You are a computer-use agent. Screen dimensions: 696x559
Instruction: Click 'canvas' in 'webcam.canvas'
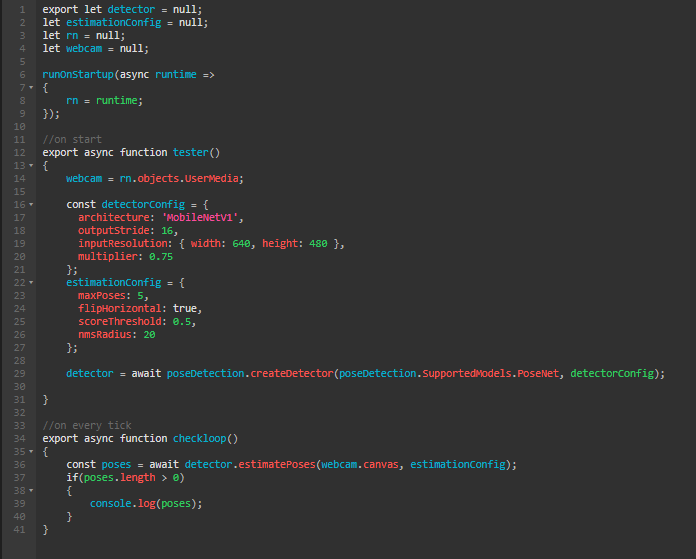pyautogui.click(x=381, y=464)
